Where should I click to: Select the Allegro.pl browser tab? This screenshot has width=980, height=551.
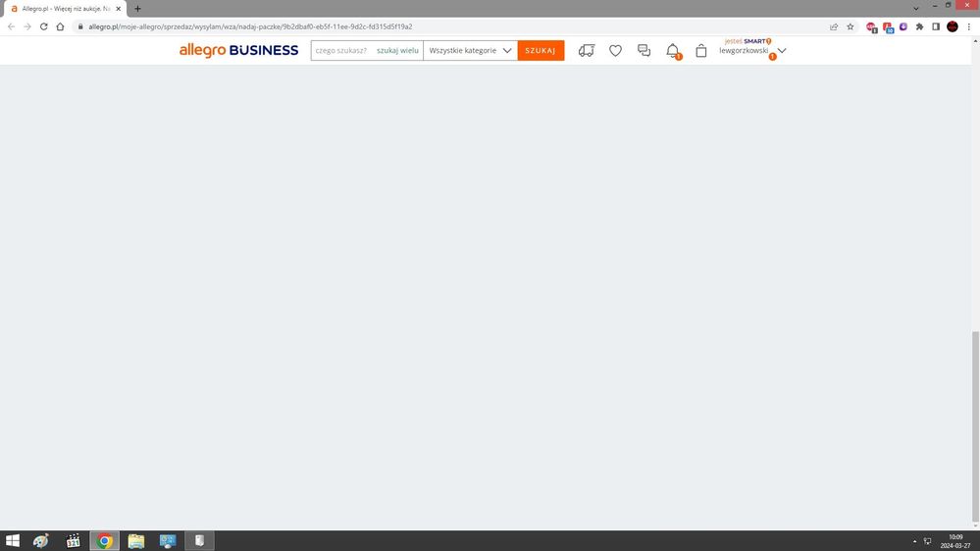[64, 9]
